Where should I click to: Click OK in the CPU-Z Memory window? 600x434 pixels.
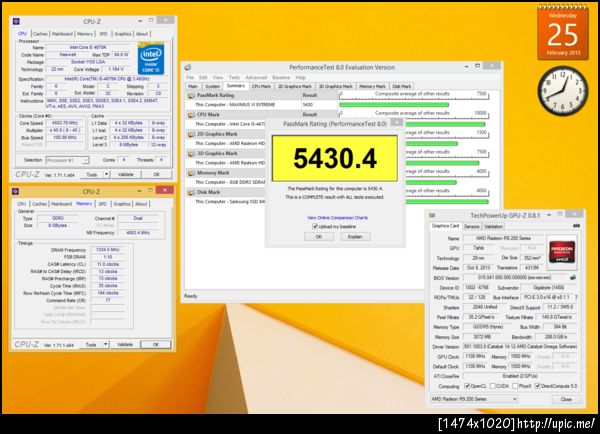[156, 344]
